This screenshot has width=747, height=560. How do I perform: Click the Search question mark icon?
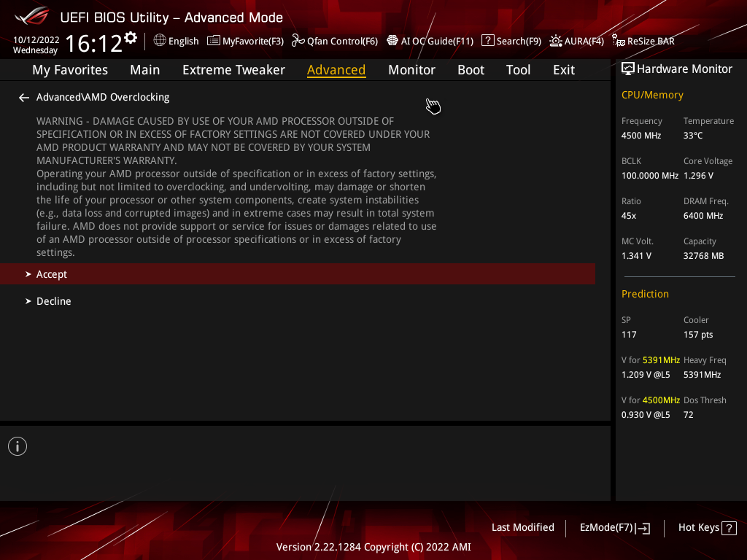487,41
